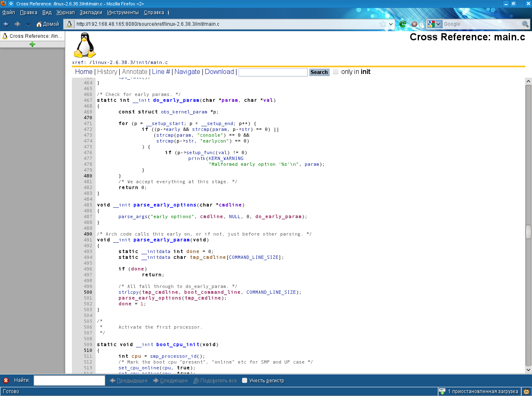Check the 'Учесть регистр' match case option
The height and width of the screenshot is (396, 532).
245,380
